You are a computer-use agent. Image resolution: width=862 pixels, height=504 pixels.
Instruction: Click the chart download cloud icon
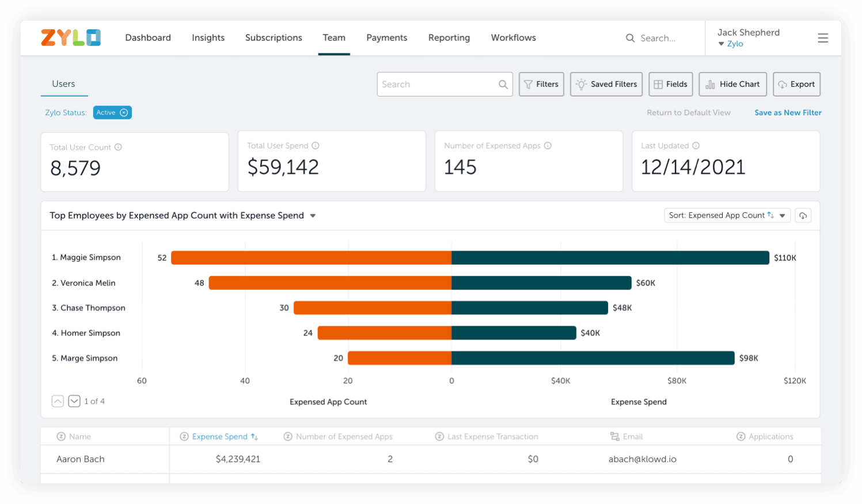(803, 216)
